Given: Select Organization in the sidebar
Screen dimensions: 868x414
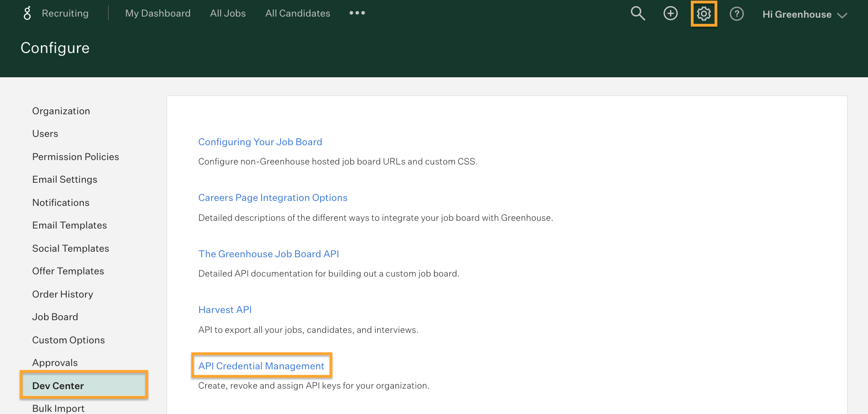Looking at the screenshot, I should pyautogui.click(x=61, y=111).
